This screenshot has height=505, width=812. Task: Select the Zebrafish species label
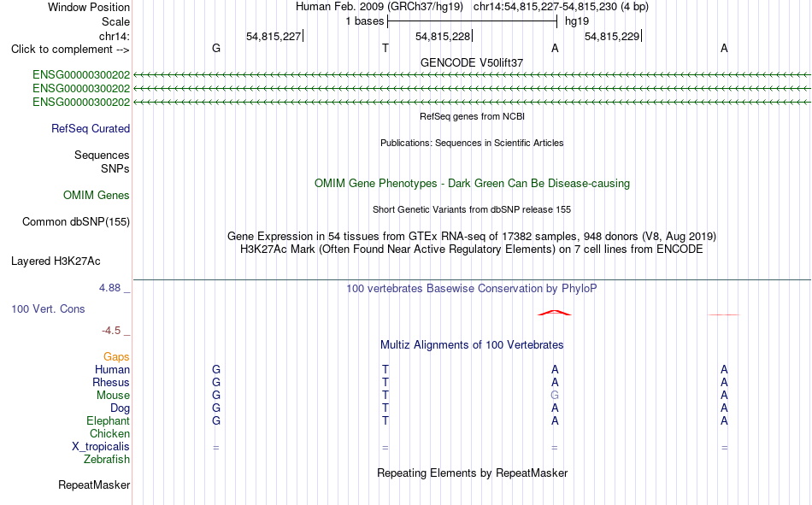click(107, 460)
